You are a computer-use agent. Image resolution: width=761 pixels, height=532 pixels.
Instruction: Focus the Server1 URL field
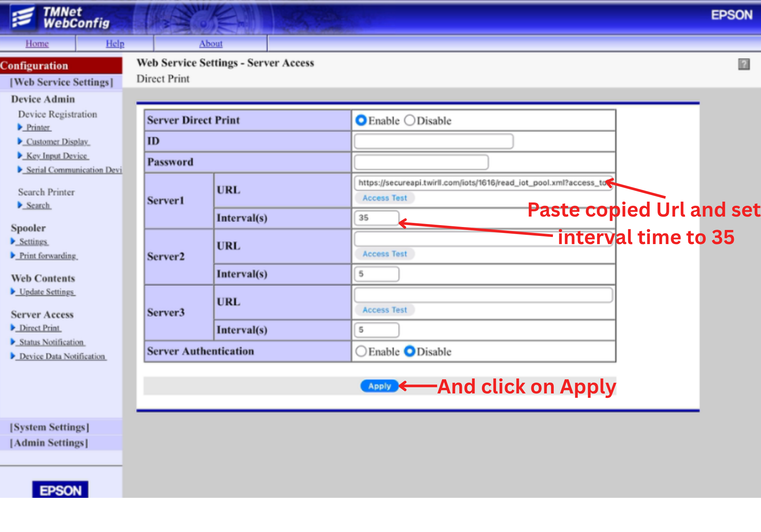tap(483, 183)
